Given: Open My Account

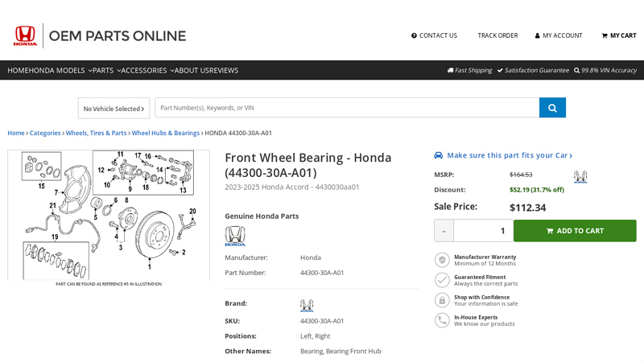Looking at the screenshot, I should pos(559,35).
